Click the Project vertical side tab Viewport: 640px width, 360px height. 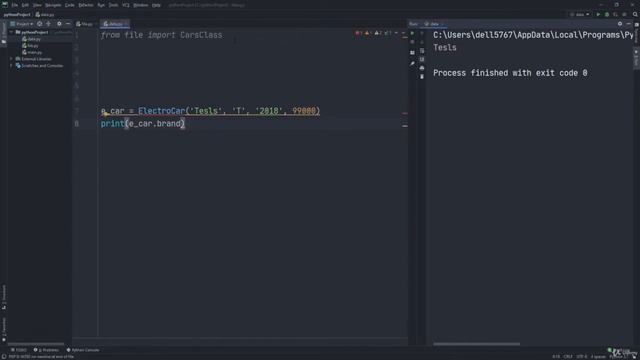[x=4, y=34]
